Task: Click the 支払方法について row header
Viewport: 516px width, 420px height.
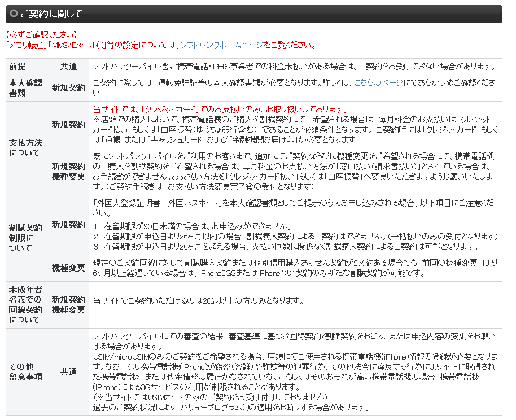Action: click(x=25, y=147)
